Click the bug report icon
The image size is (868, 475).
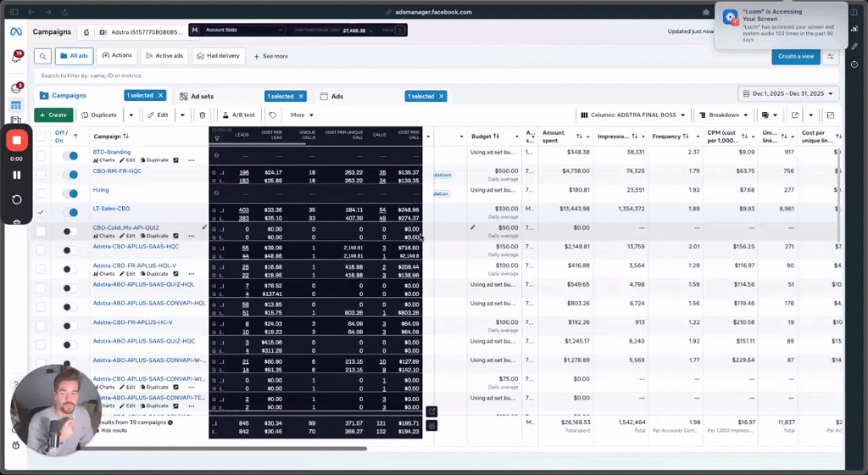pyautogui.click(x=15, y=445)
